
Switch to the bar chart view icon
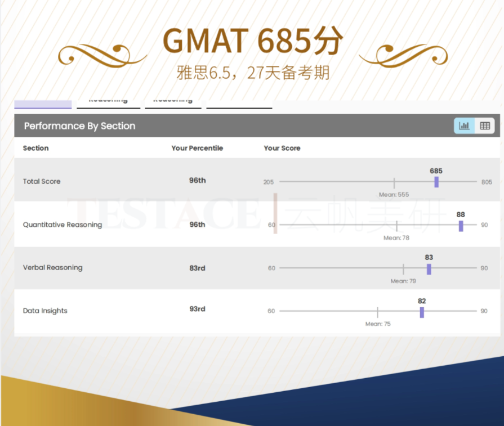click(464, 126)
